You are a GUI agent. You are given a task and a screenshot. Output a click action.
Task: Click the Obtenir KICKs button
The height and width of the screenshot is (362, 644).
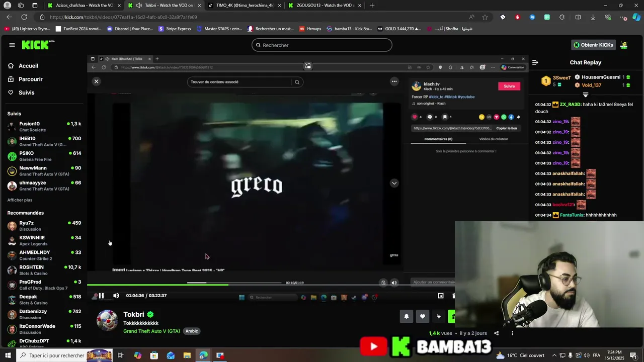coord(594,45)
